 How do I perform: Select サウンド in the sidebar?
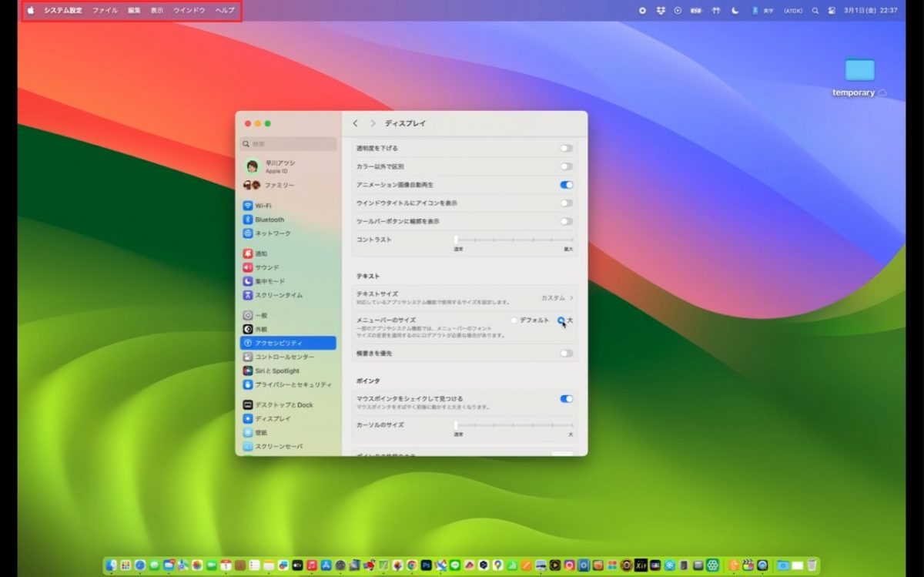coord(288,267)
